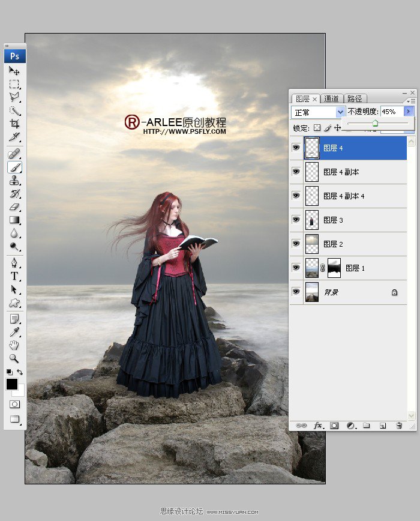
Task: Hide layer 图层 1
Action: (296, 268)
